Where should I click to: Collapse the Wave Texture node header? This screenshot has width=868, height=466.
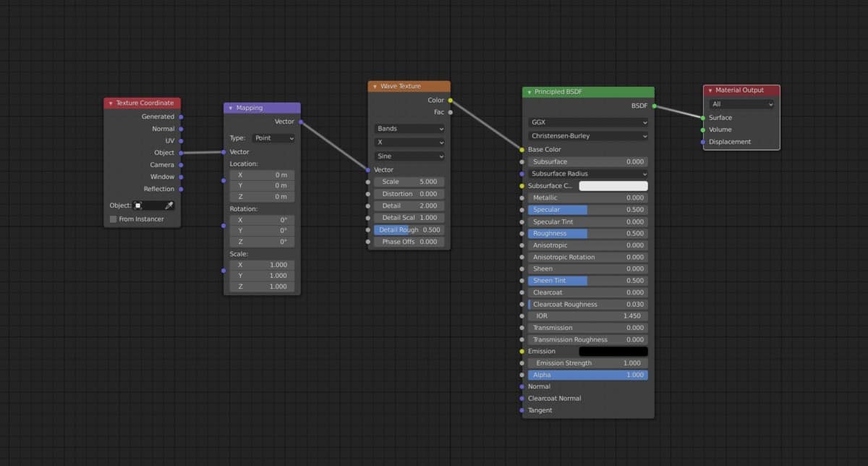(373, 85)
